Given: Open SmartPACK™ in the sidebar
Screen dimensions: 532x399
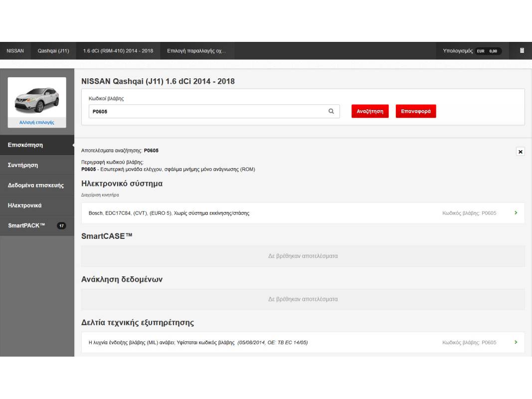Looking at the screenshot, I should tap(37, 225).
